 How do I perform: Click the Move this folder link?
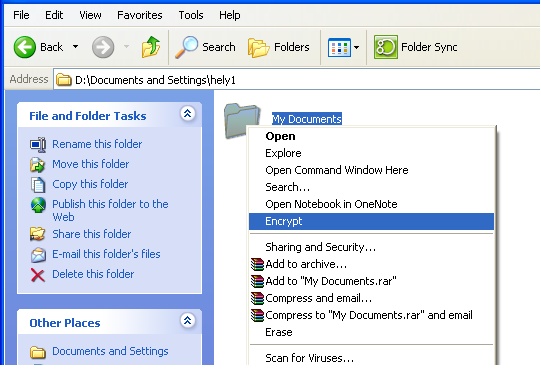(x=90, y=164)
